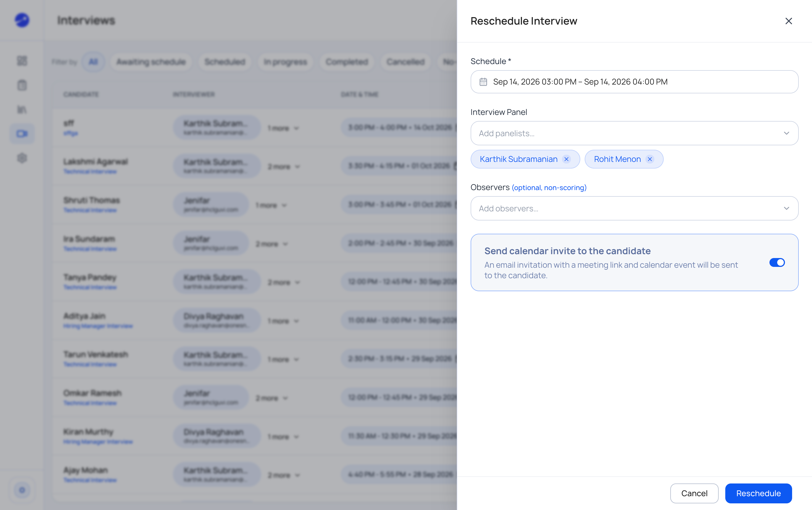Click the Ajay Mohan candidate name
This screenshot has height=510, width=812.
coord(86,470)
